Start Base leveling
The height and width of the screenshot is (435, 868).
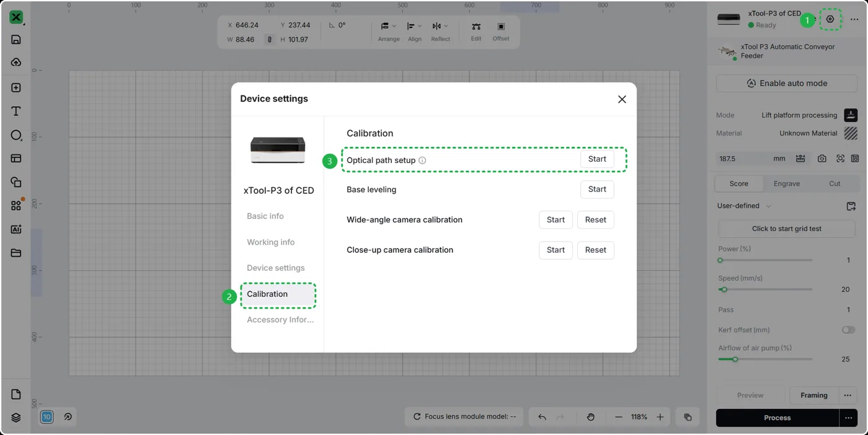[597, 190]
